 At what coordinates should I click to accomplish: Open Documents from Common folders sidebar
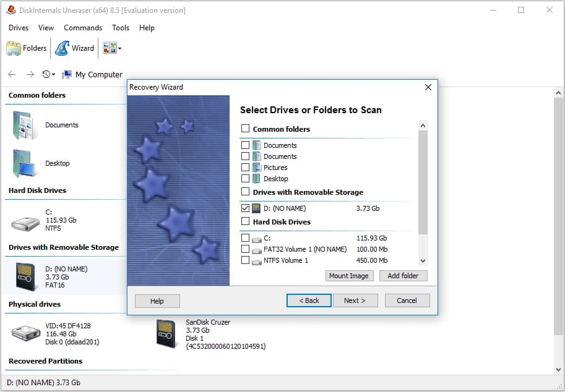point(62,125)
